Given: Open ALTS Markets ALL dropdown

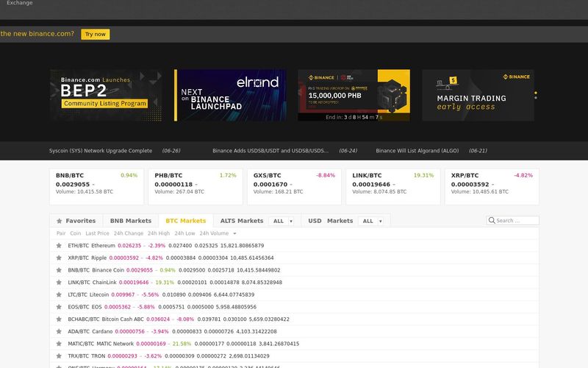Looking at the screenshot, I should (282, 221).
